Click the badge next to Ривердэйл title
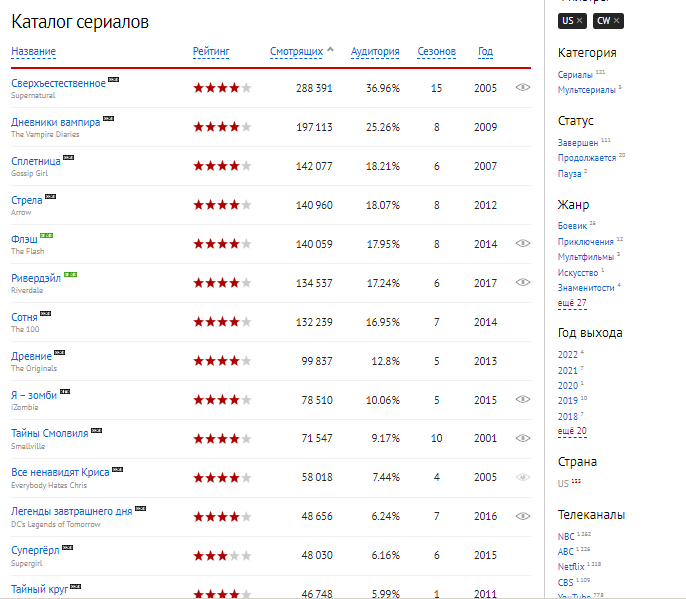This screenshot has height=599, width=686. [x=70, y=274]
